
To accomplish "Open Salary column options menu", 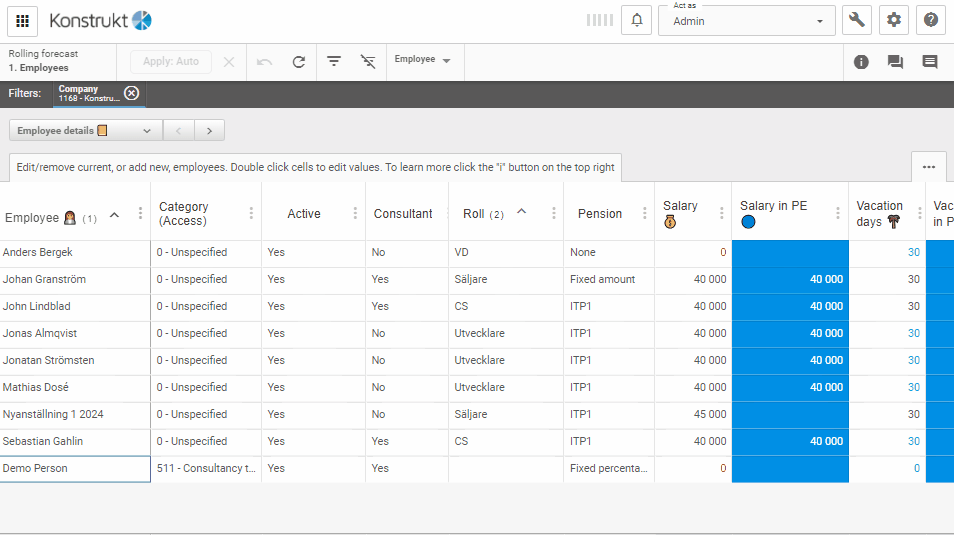I will [x=721, y=213].
